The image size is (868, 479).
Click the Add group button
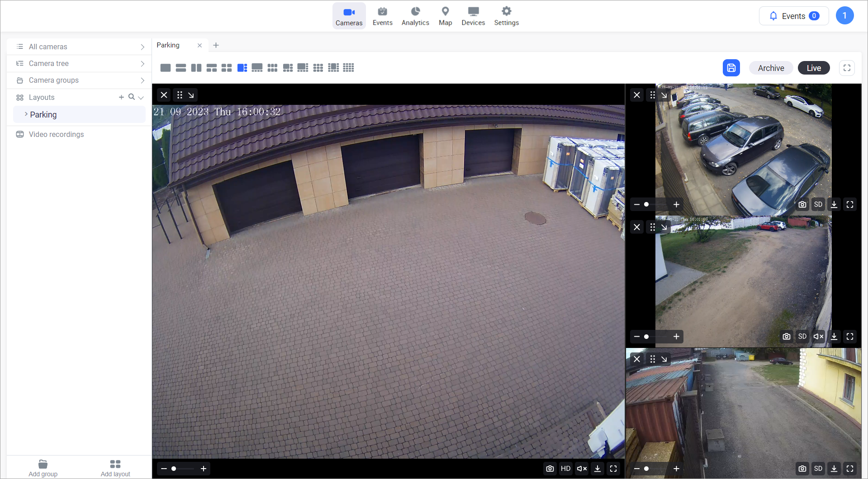pos(43,468)
